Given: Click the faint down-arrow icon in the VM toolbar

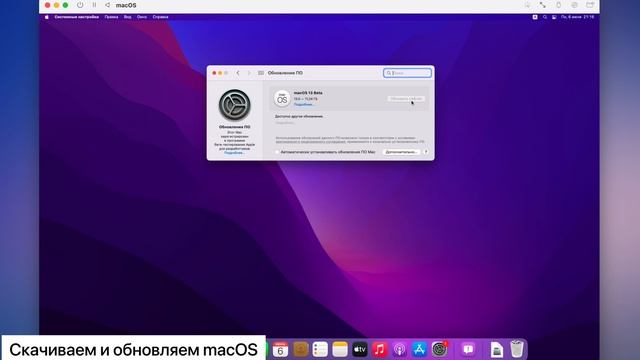Looking at the screenshot, I should (x=528, y=5).
